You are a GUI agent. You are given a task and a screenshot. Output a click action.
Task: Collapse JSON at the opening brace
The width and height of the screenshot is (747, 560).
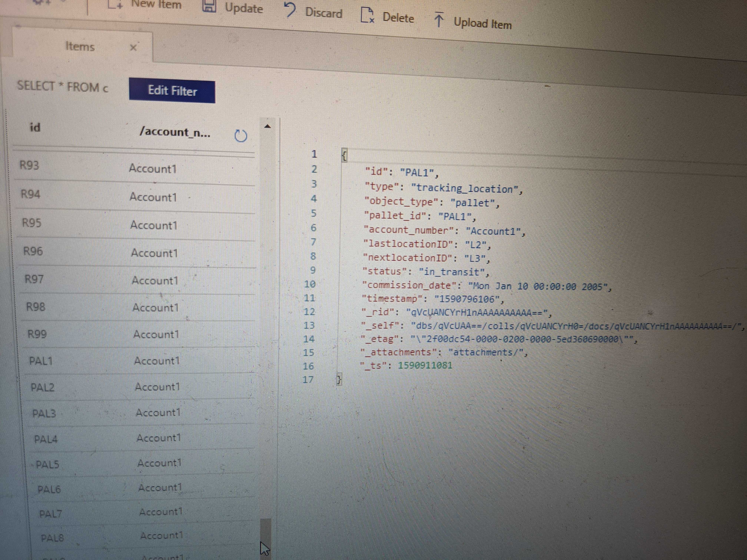pyautogui.click(x=344, y=156)
